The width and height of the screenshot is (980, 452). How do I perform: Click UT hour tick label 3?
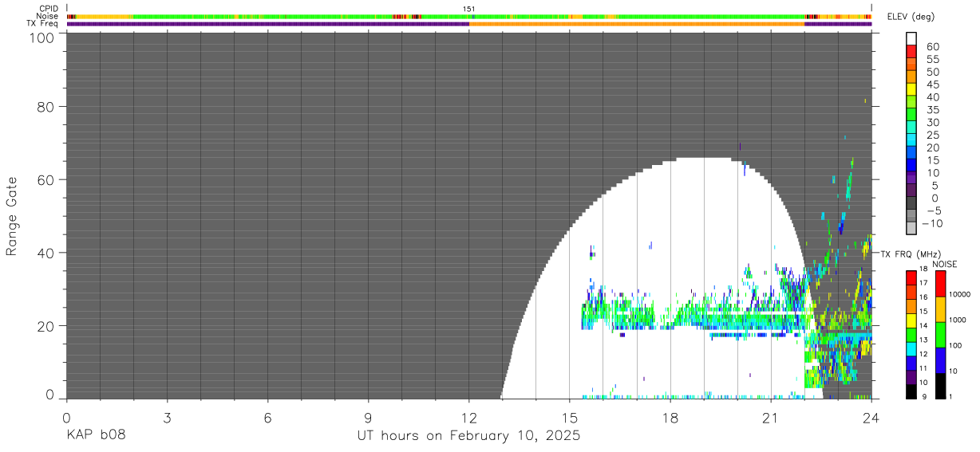coord(167,417)
